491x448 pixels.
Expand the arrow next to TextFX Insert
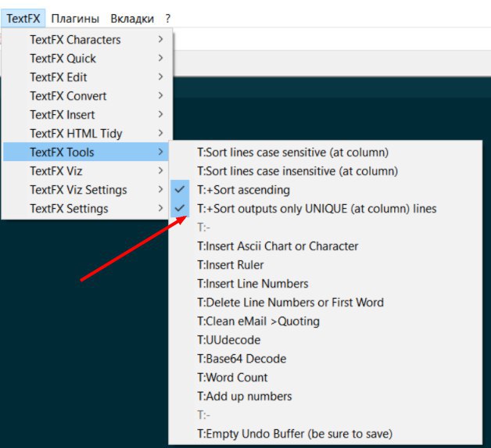click(160, 114)
